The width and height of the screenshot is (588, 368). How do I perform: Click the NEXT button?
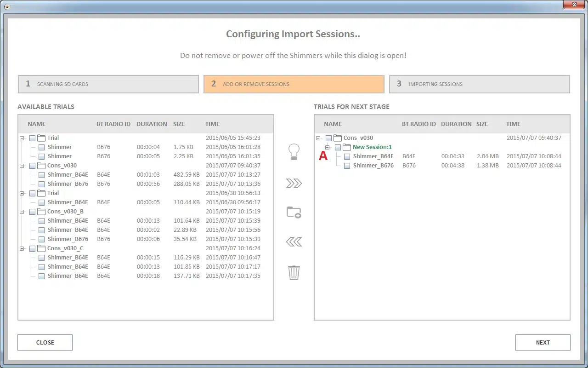543,342
